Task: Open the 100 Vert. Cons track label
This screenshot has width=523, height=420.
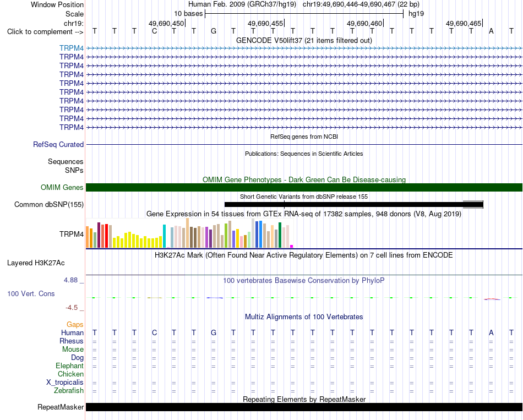Action: click(31, 293)
